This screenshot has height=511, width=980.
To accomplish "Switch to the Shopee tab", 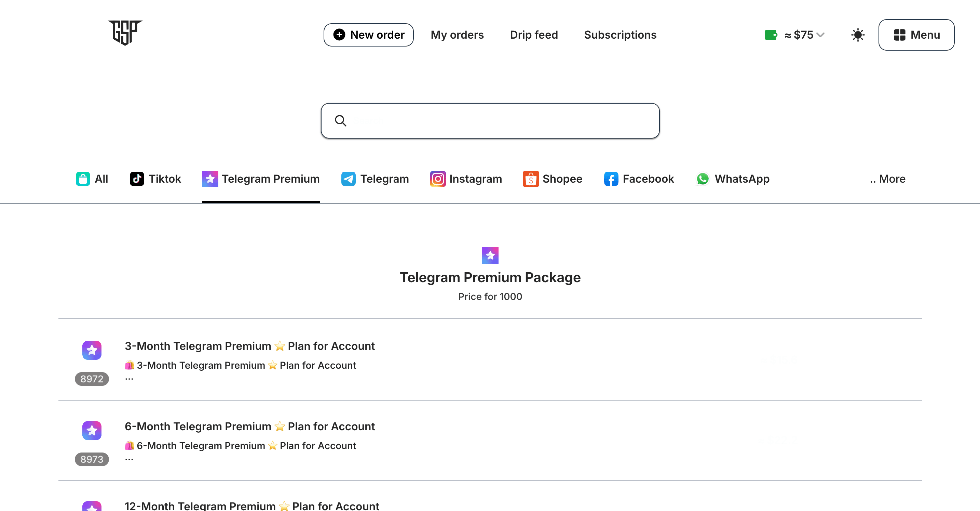I will pyautogui.click(x=553, y=179).
